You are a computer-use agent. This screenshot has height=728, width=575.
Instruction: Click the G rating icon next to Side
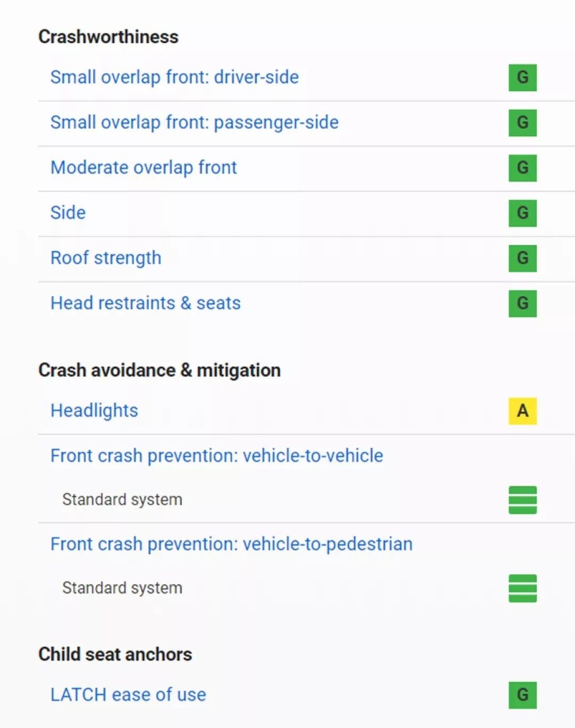522,213
